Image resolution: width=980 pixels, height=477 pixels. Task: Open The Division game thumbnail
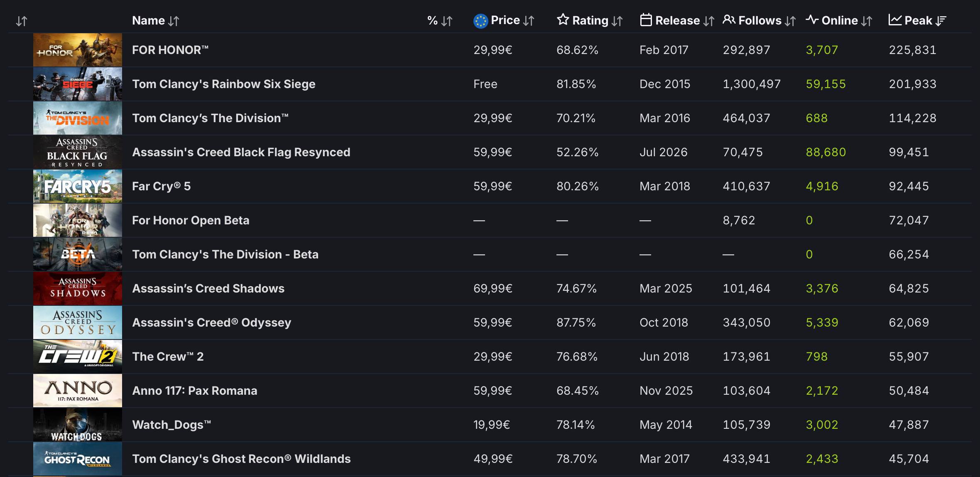(x=78, y=118)
